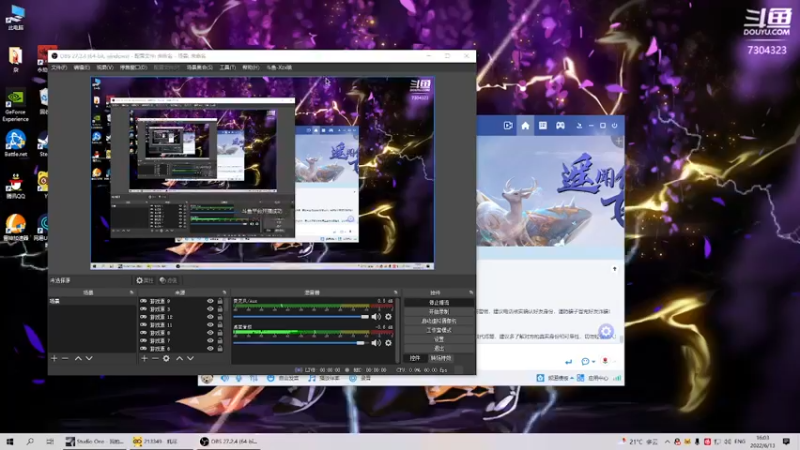
Task: Mute the desktop audio speaker icon in the mixer
Action: click(x=377, y=343)
